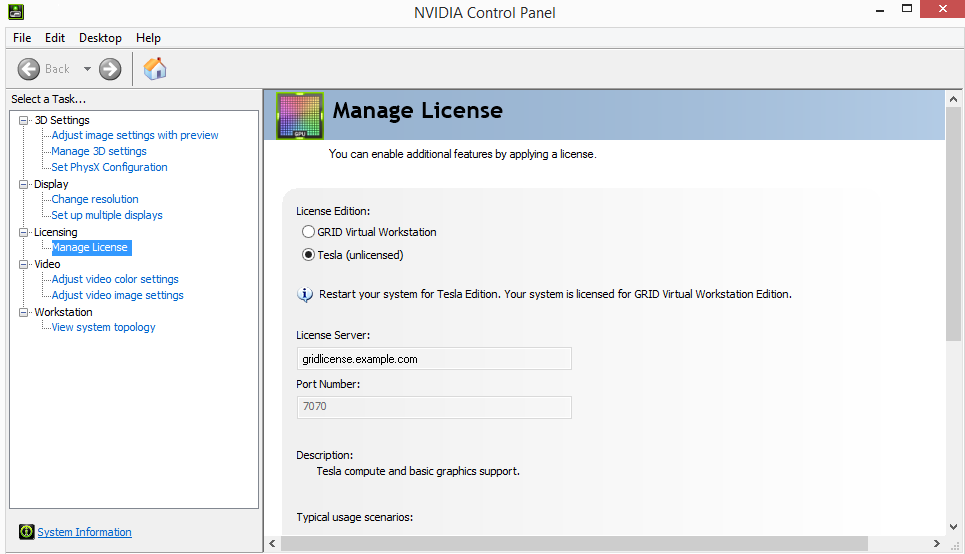965x554 pixels.
Task: Open Adjust video color settings
Action: tap(115, 279)
